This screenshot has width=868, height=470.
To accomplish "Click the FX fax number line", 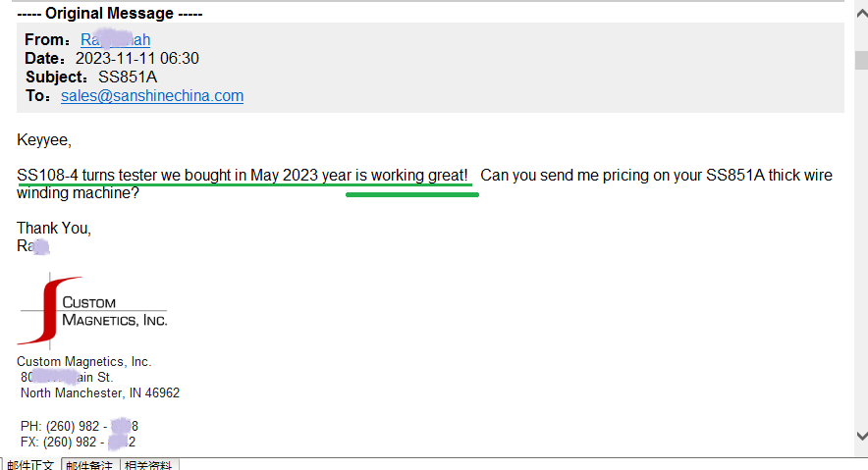I will pyautogui.click(x=78, y=442).
